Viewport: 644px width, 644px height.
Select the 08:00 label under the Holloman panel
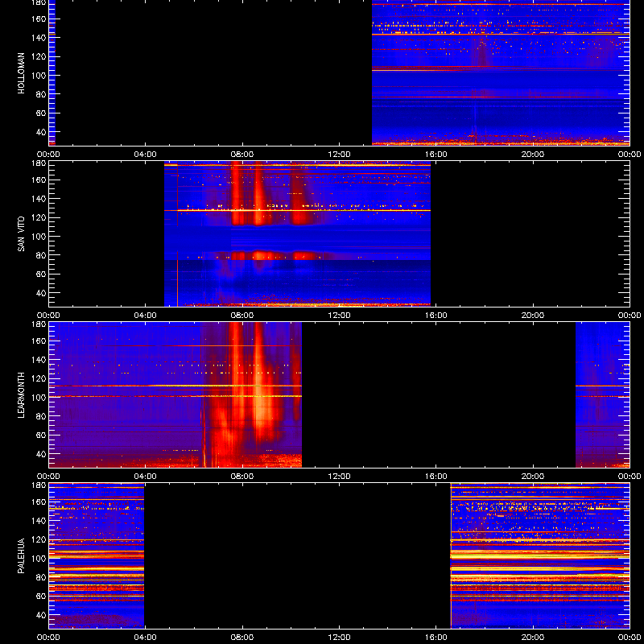click(242, 155)
